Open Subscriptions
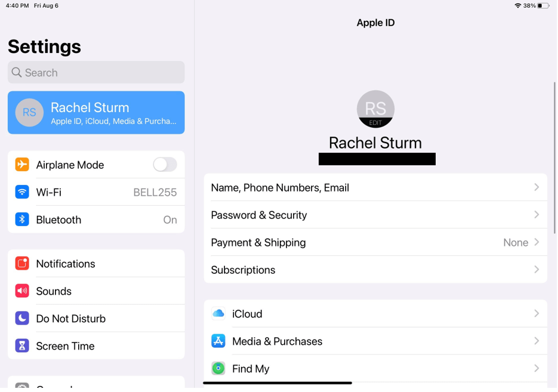 tap(375, 270)
